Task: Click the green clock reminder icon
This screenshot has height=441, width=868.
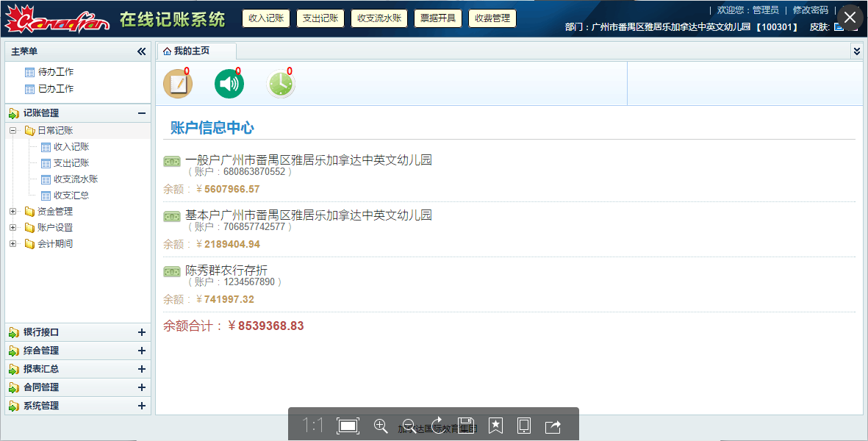Action: pyautogui.click(x=280, y=84)
